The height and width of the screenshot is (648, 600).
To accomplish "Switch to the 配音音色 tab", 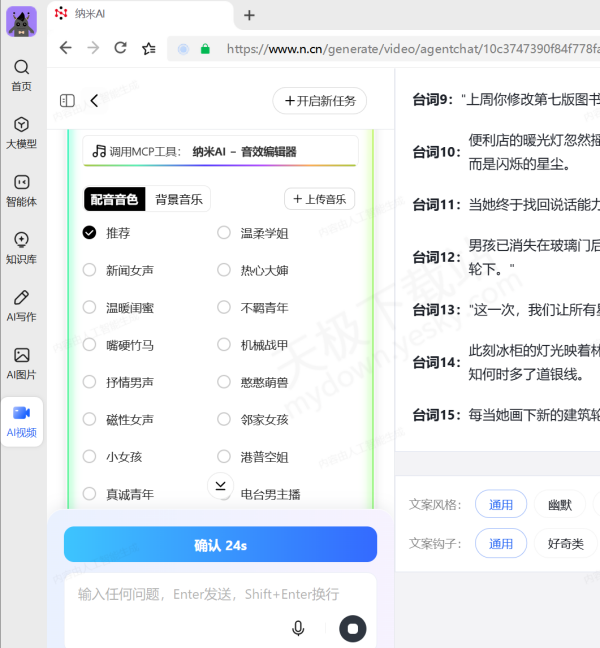I will [114, 199].
